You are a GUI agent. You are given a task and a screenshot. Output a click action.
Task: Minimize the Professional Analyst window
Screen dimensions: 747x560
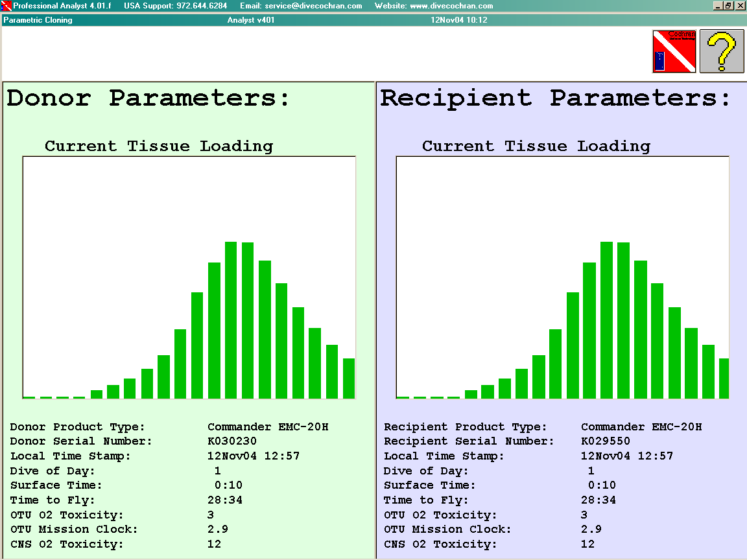click(x=717, y=6)
